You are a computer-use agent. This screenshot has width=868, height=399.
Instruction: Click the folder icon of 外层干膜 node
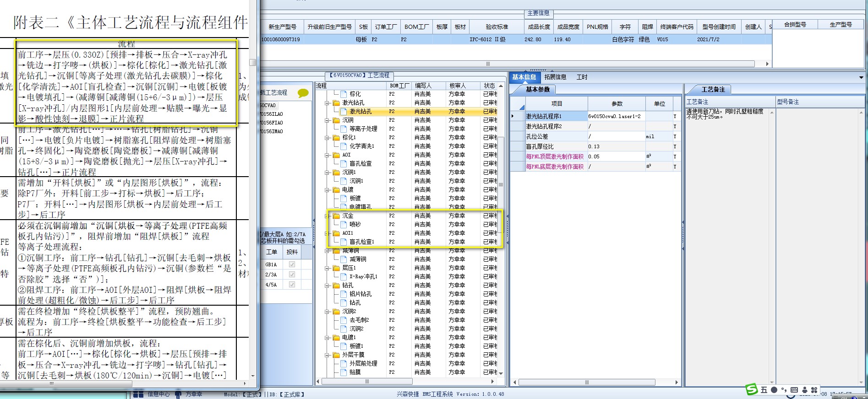tap(337, 355)
